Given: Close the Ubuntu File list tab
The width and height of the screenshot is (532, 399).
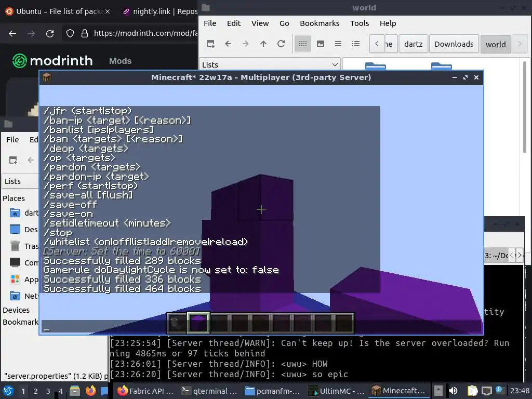Looking at the screenshot, I should coord(108,11).
